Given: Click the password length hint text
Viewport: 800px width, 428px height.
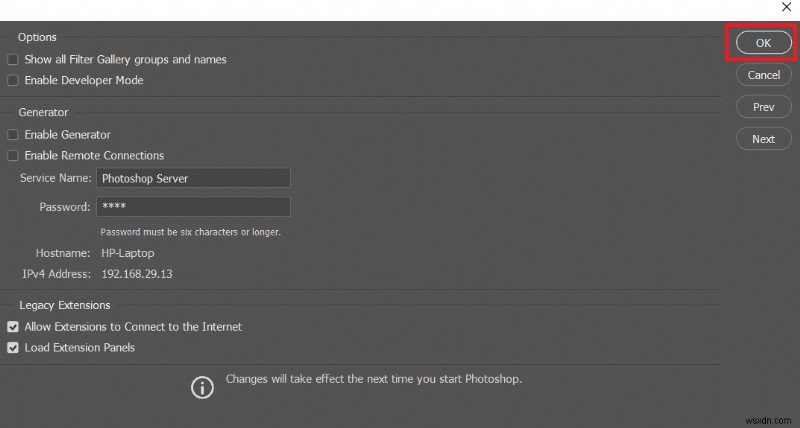Looking at the screenshot, I should click(x=191, y=232).
